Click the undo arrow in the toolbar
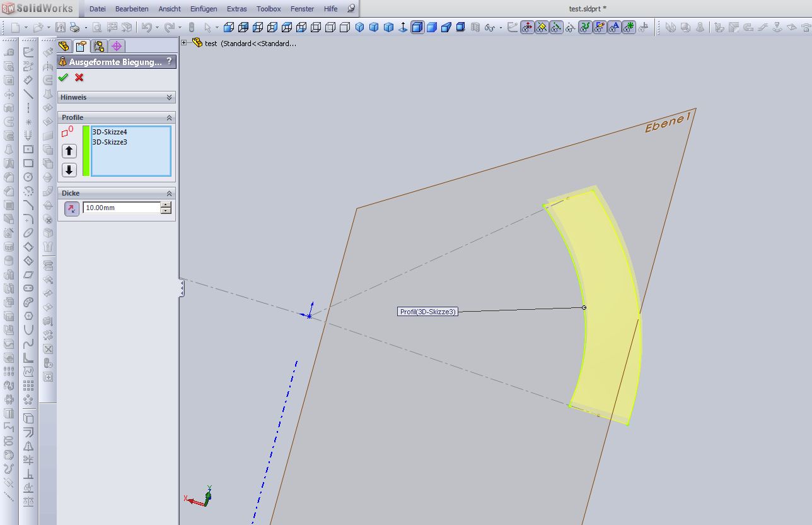 pyautogui.click(x=146, y=27)
